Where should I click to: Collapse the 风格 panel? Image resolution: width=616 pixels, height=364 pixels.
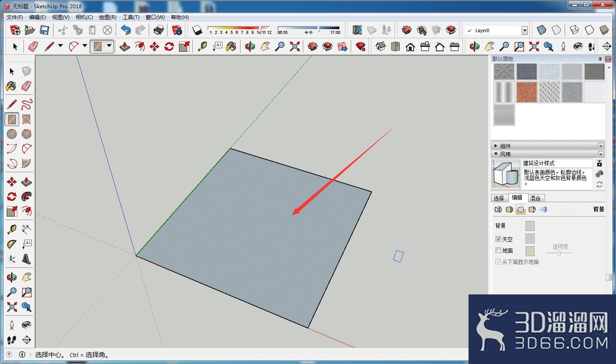pos(495,154)
